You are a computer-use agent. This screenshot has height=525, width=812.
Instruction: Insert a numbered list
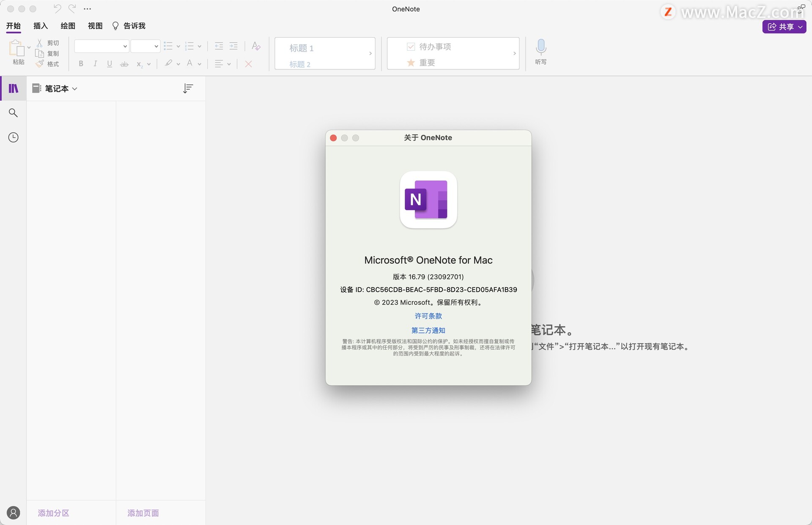[x=189, y=46]
